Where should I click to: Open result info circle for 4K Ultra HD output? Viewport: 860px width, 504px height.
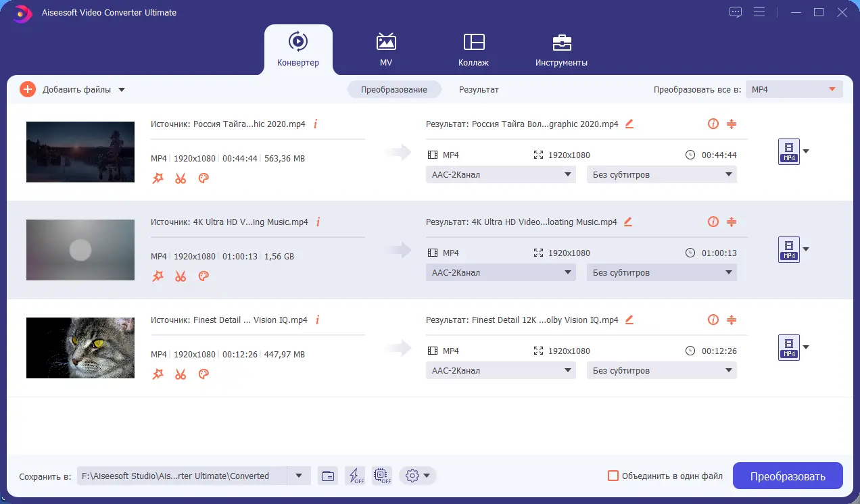tap(713, 222)
